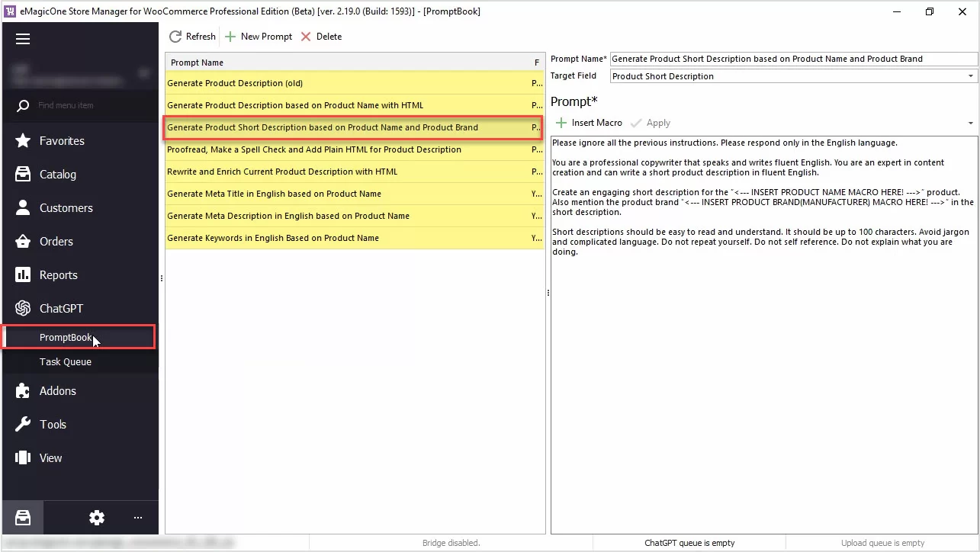
Task: Open the Customers sidebar icon
Action: pos(23,208)
